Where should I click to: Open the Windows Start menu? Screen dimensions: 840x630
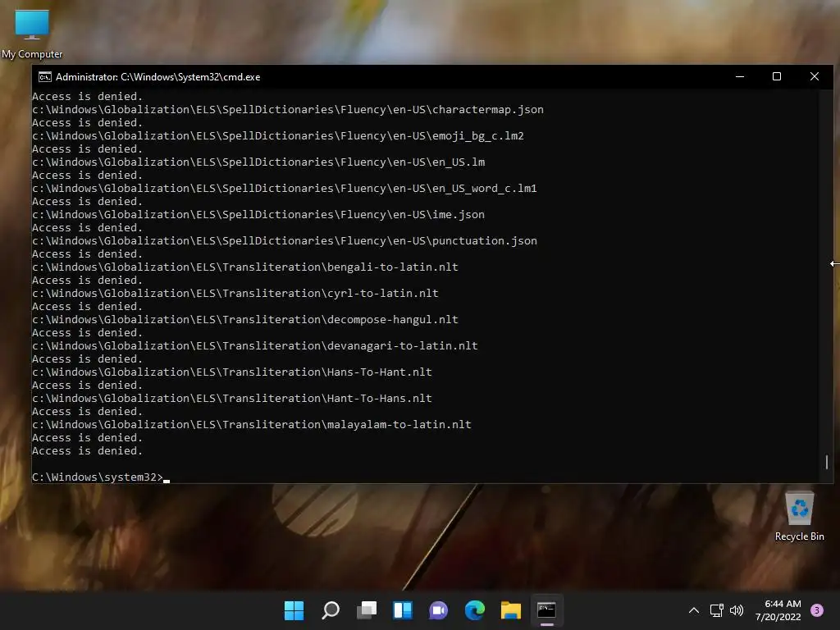[x=294, y=610]
